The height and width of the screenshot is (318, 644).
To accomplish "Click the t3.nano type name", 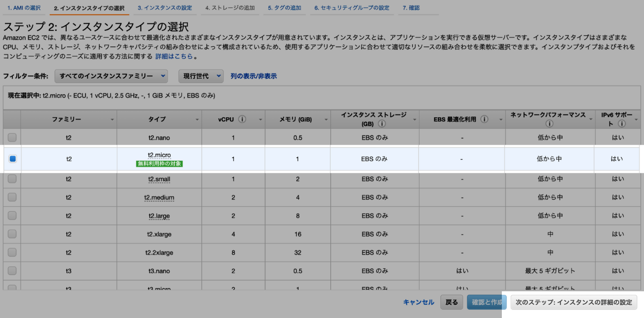I will (x=159, y=271).
